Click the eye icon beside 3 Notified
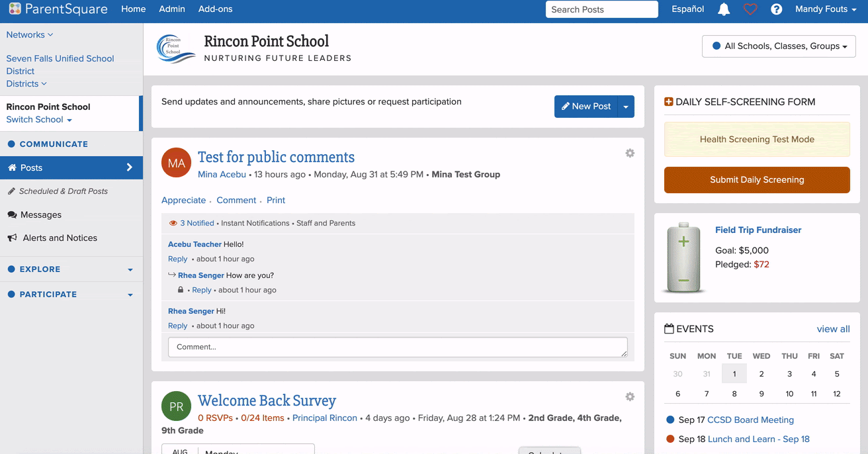Screen dimensions: 868x454 [x=173, y=223]
